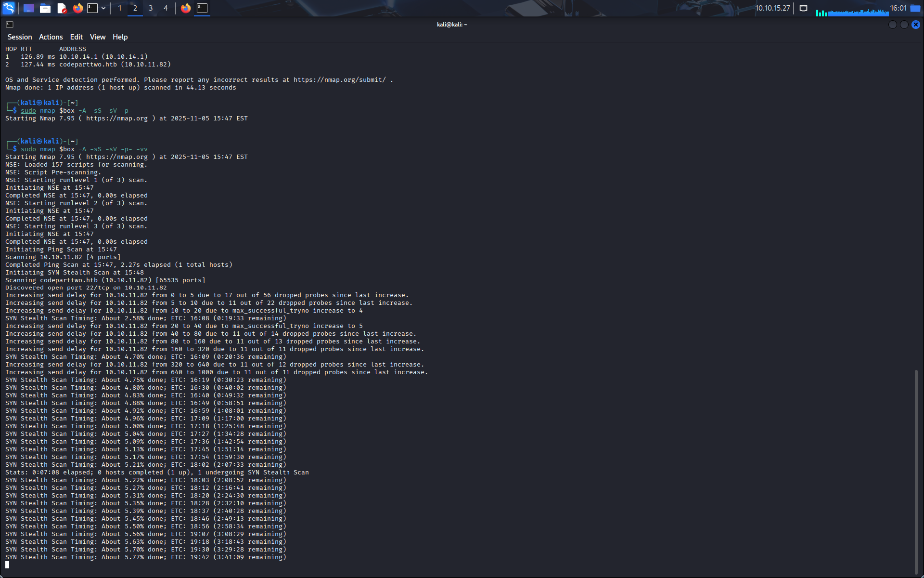Expand the View menu
This screenshot has width=924, height=578.
(97, 37)
